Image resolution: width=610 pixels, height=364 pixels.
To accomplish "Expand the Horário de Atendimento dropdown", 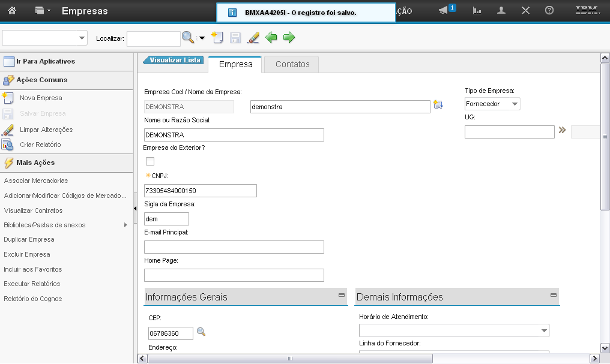I will (x=544, y=331).
